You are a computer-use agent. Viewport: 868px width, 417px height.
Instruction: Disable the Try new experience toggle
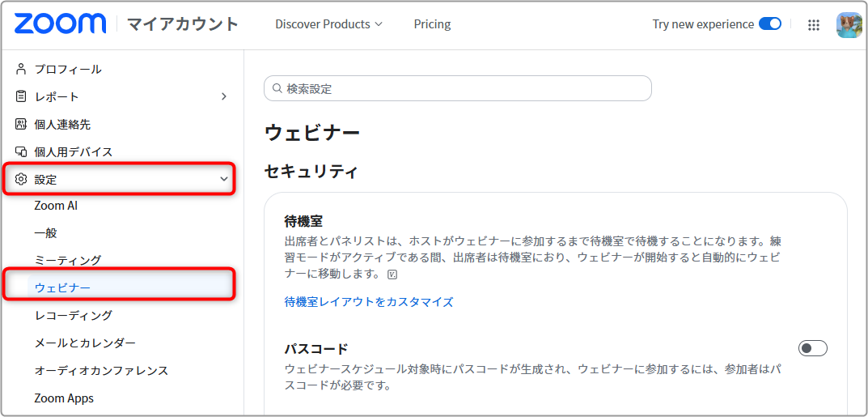pos(769,24)
